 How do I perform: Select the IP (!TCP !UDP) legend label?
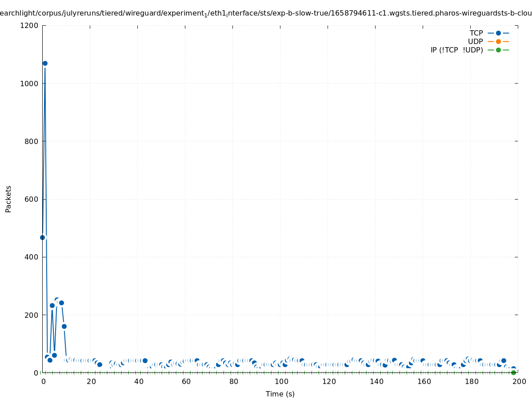[456, 50]
